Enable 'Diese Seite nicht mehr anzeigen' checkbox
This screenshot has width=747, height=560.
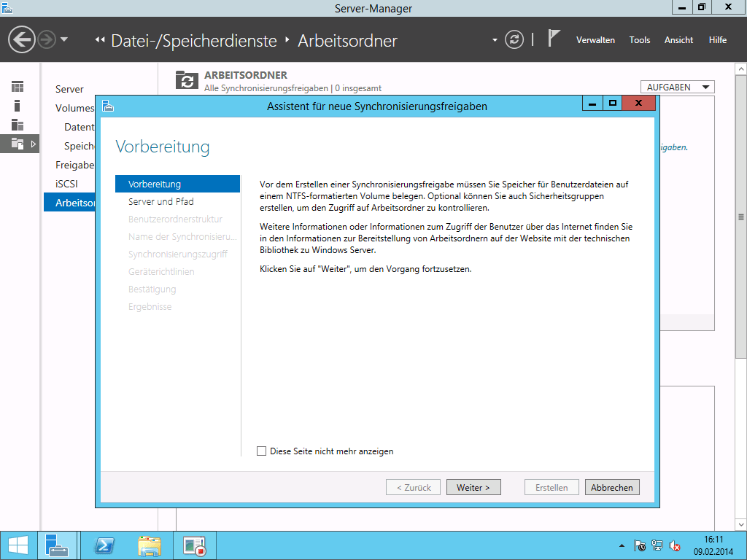(262, 451)
